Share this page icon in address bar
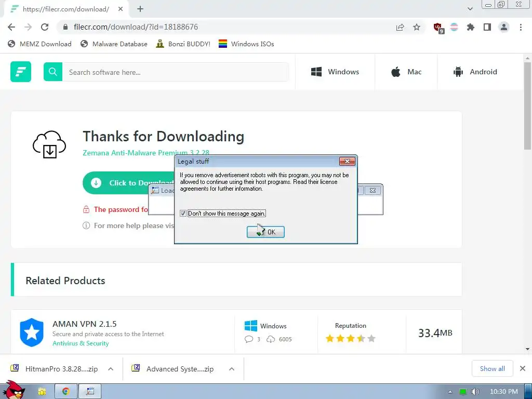 [x=400, y=27]
